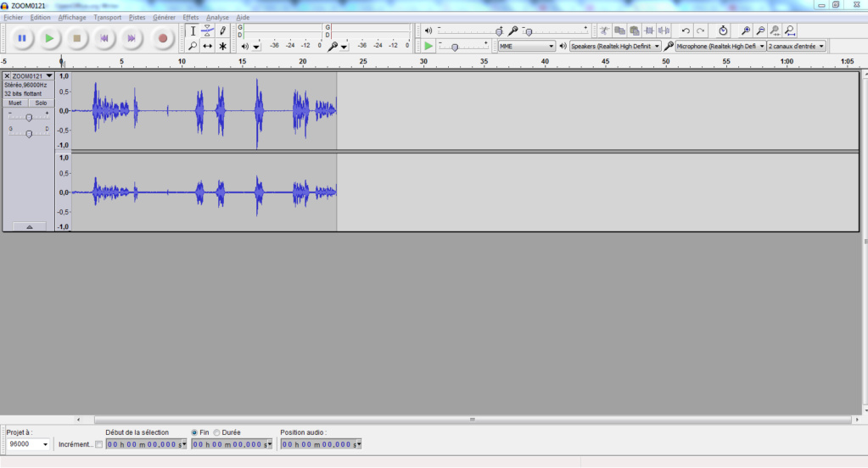Open the selection start time format dropdown
868x468 pixels.
[x=184, y=444]
